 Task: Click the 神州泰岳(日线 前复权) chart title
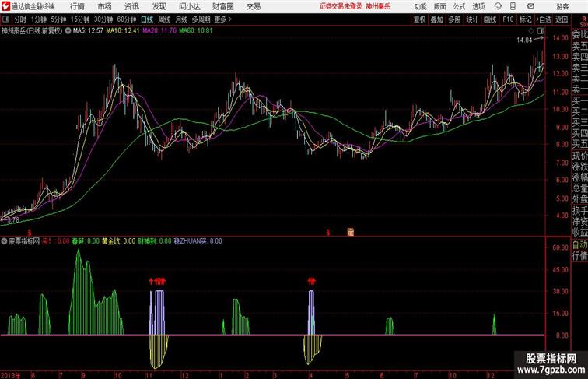coord(32,31)
